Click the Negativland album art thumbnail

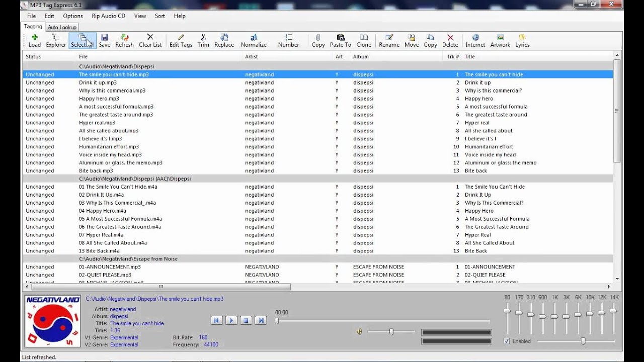coord(53,321)
